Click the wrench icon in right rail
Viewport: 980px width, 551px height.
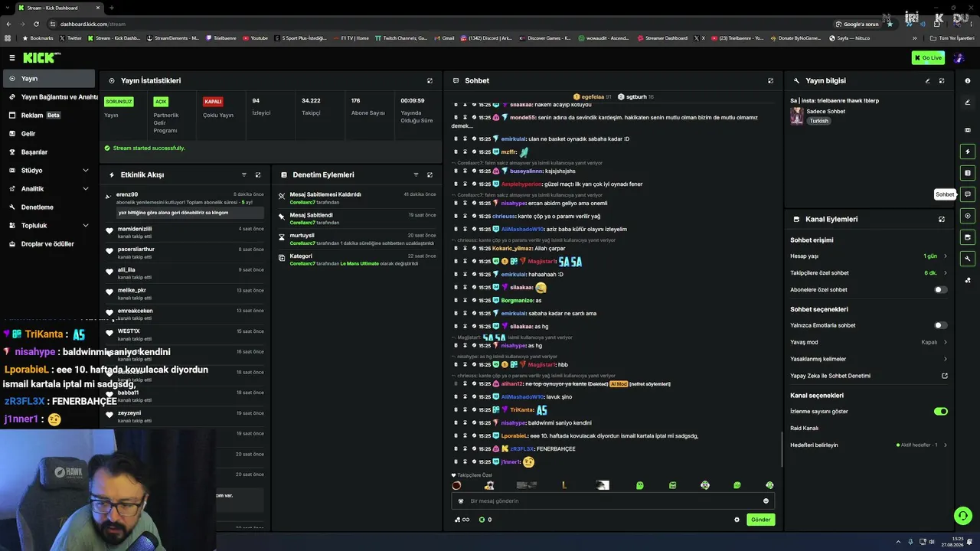(968, 259)
